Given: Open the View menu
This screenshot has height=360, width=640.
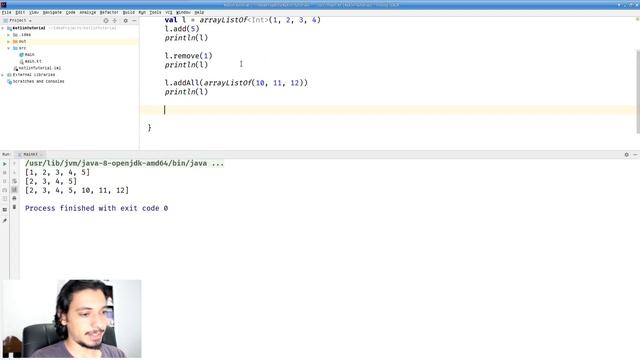Looking at the screenshot, I should pos(34,12).
